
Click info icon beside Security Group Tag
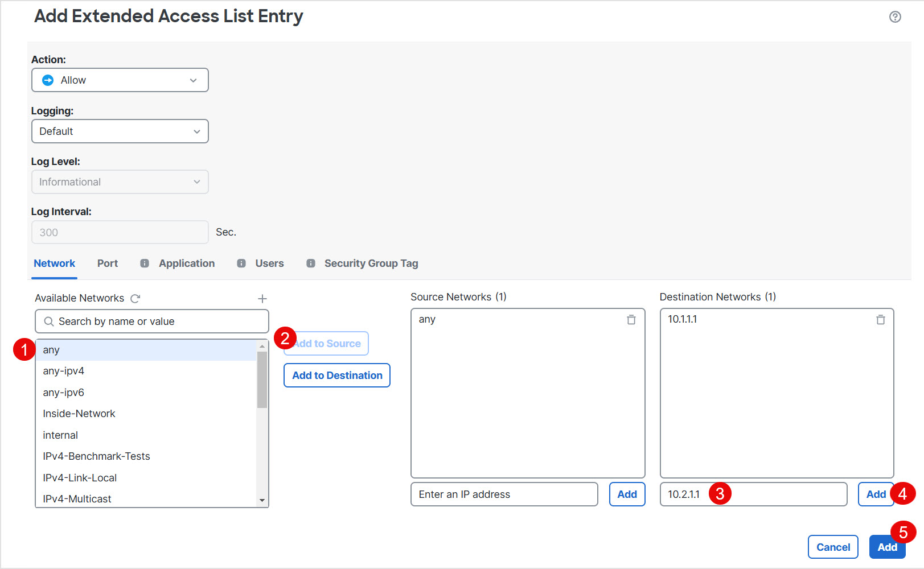pyautogui.click(x=311, y=263)
